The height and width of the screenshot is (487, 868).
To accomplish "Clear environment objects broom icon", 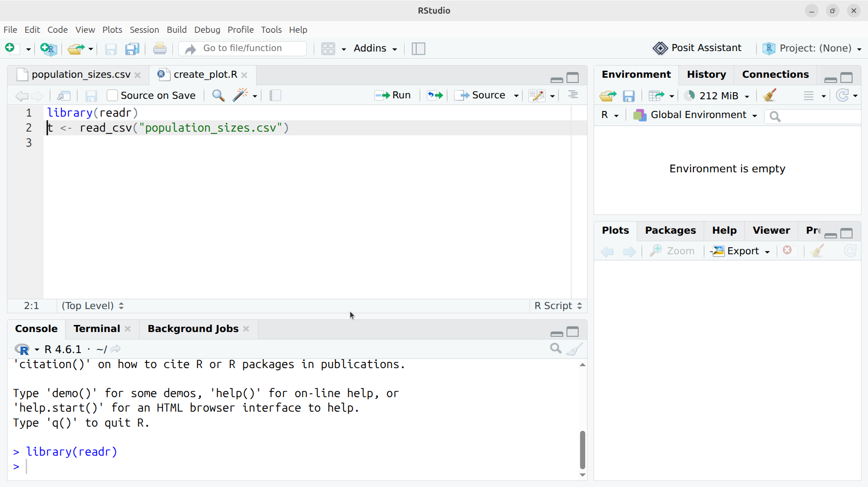I will click(770, 96).
